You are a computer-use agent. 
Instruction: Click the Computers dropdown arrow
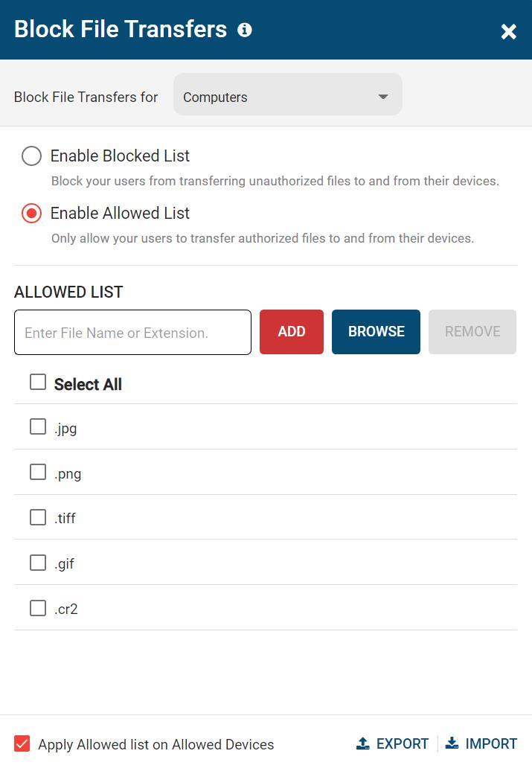[383, 95]
